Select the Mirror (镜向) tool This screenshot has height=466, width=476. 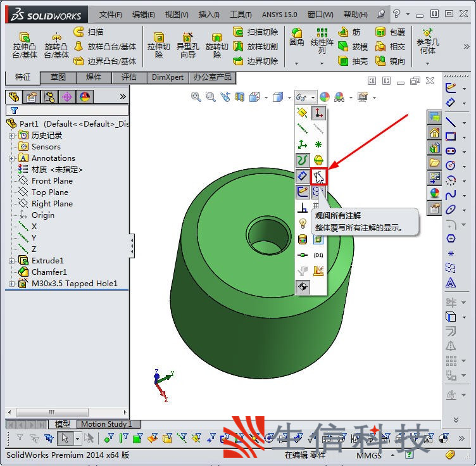[x=391, y=61]
